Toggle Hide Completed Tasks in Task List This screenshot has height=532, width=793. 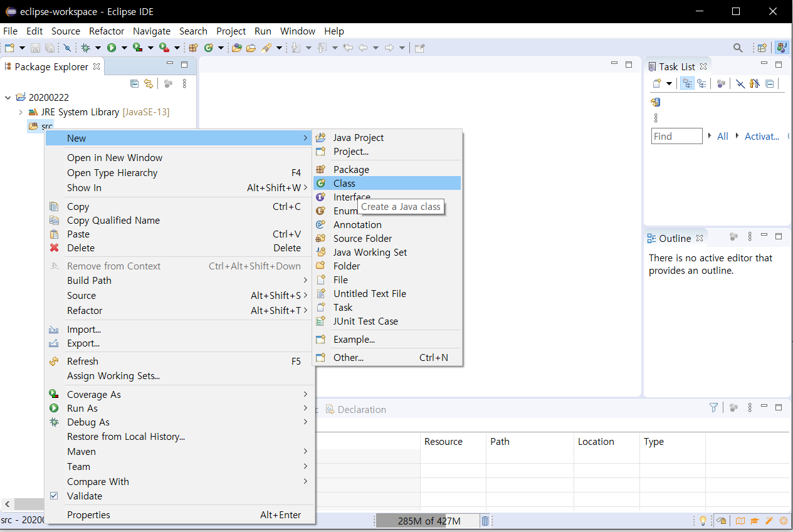(x=740, y=83)
